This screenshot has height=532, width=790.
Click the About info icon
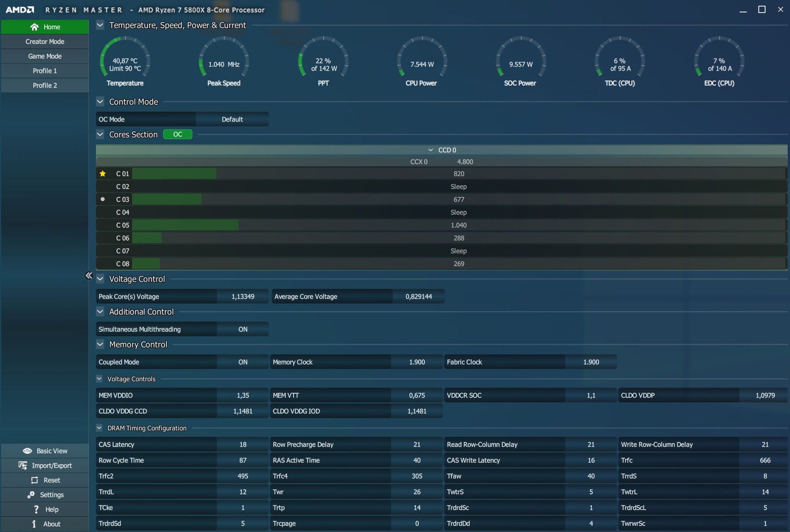(x=34, y=524)
